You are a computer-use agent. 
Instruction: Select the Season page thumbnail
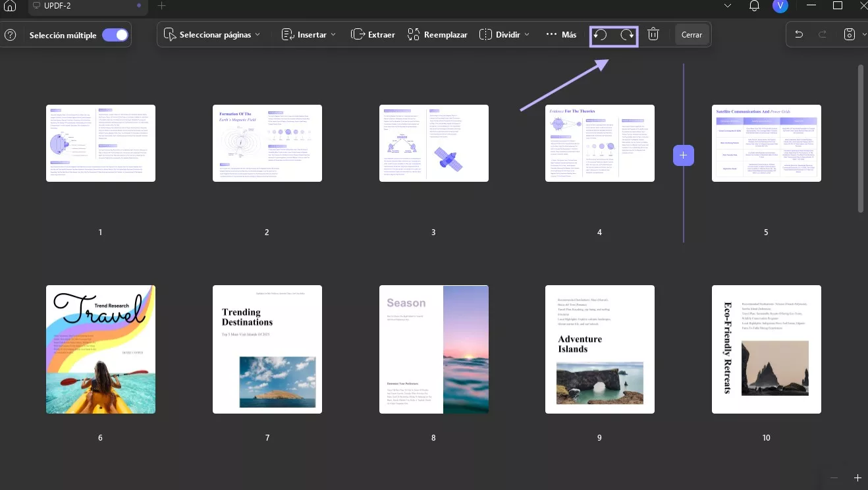tap(434, 349)
